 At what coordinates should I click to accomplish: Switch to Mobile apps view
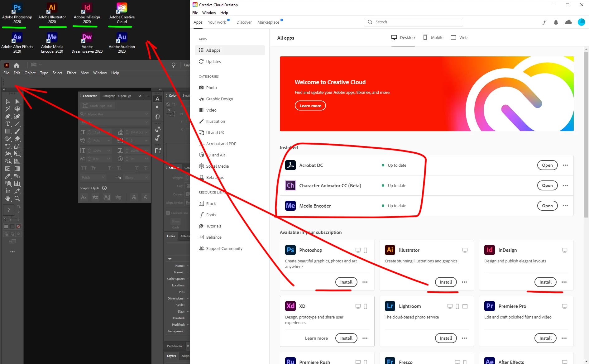433,37
